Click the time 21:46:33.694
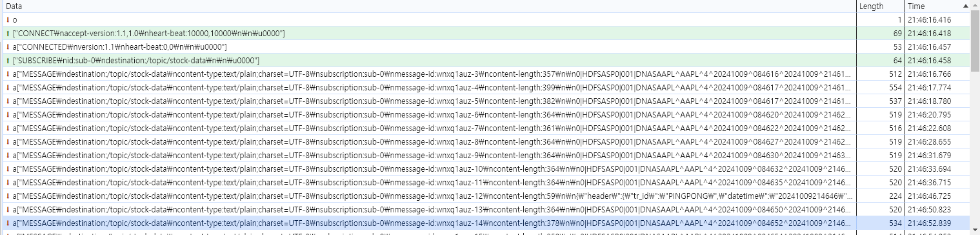Image resolution: width=980 pixels, height=235 pixels. pos(930,169)
